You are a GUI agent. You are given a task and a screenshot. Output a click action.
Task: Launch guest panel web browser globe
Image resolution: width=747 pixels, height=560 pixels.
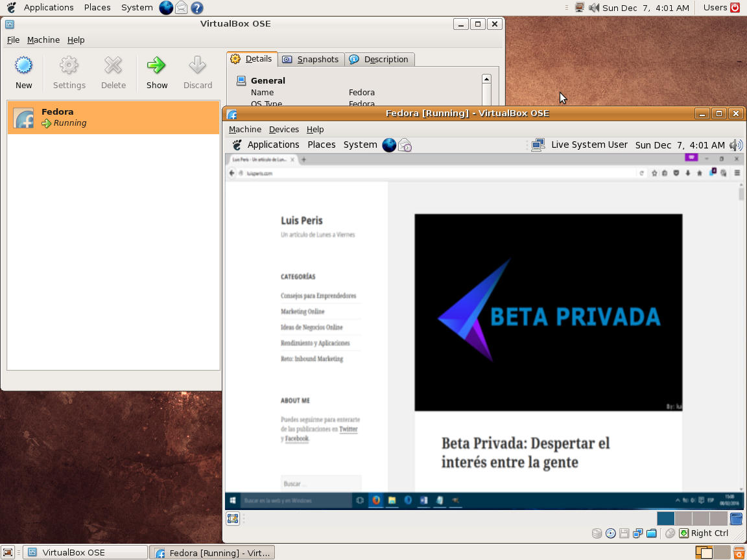coord(389,145)
